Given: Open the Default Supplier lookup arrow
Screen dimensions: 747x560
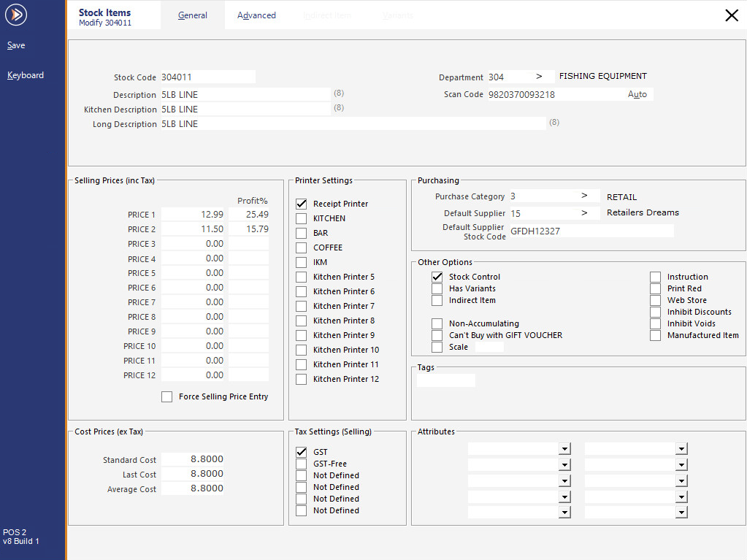Looking at the screenshot, I should tap(584, 213).
